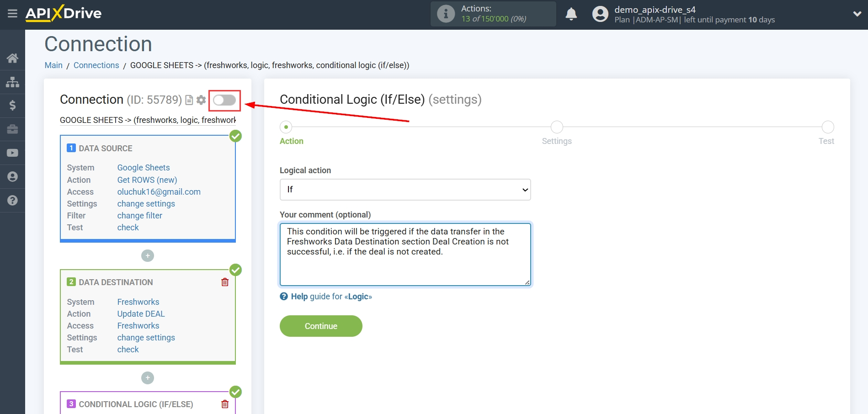Click change settings in Data Destination

click(x=146, y=338)
